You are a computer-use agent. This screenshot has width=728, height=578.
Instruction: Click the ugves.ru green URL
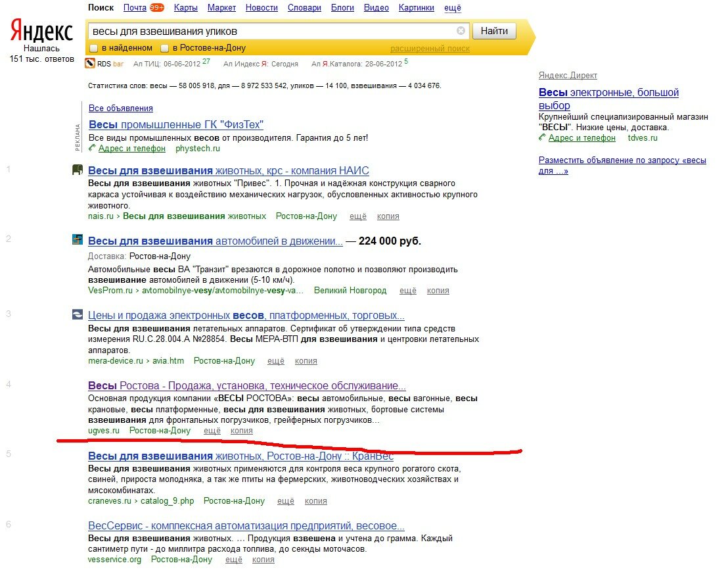point(104,430)
